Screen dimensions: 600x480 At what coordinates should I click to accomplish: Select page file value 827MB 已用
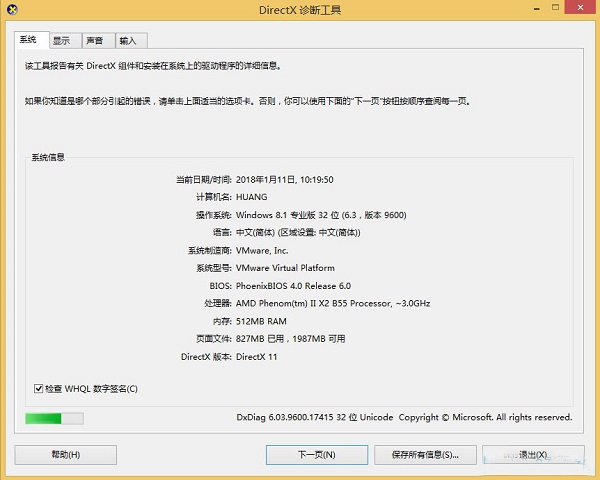[260, 339]
